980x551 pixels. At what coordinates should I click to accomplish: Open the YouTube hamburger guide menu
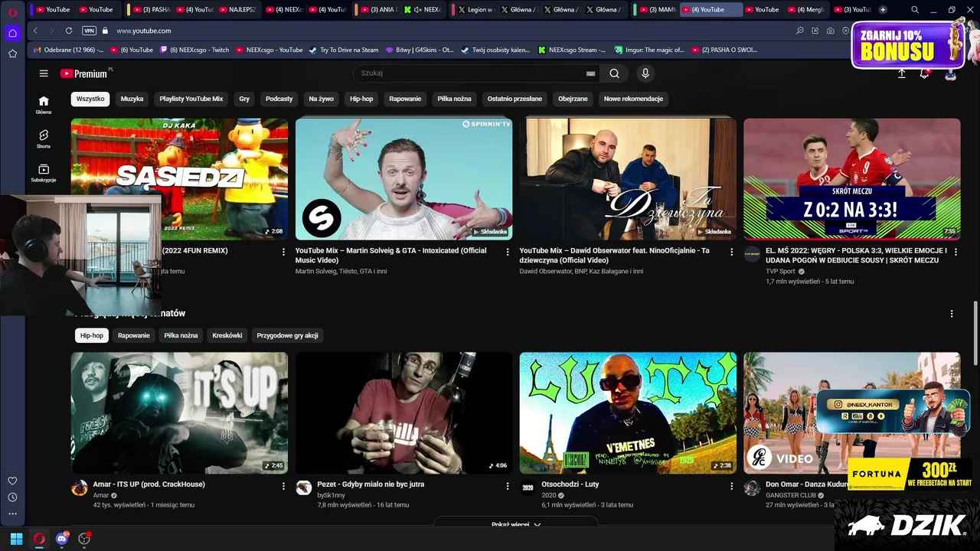pos(44,73)
